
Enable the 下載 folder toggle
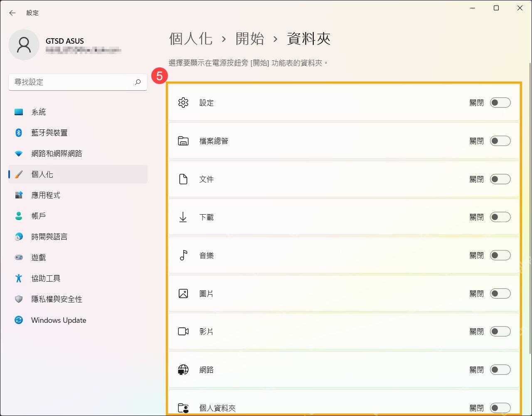(x=500, y=217)
